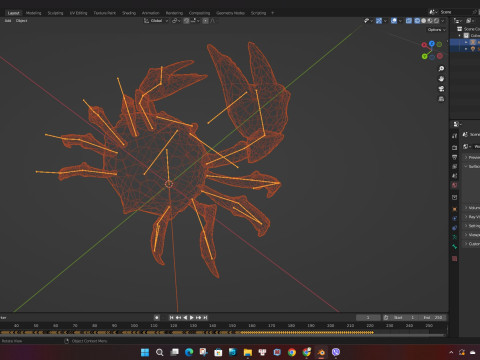
Task: Click the pan hand viewport gizmo
Action: [441, 79]
